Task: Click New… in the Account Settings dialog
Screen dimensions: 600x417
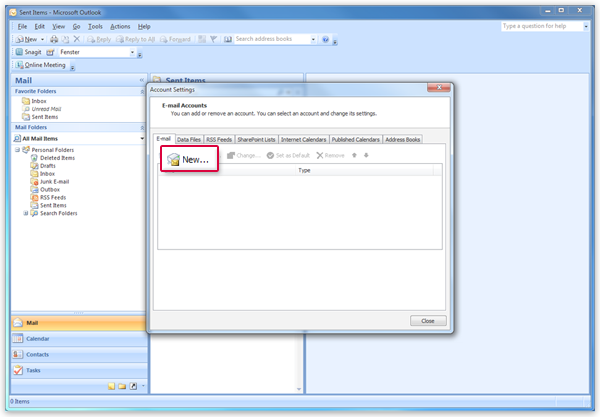Action: [189, 159]
